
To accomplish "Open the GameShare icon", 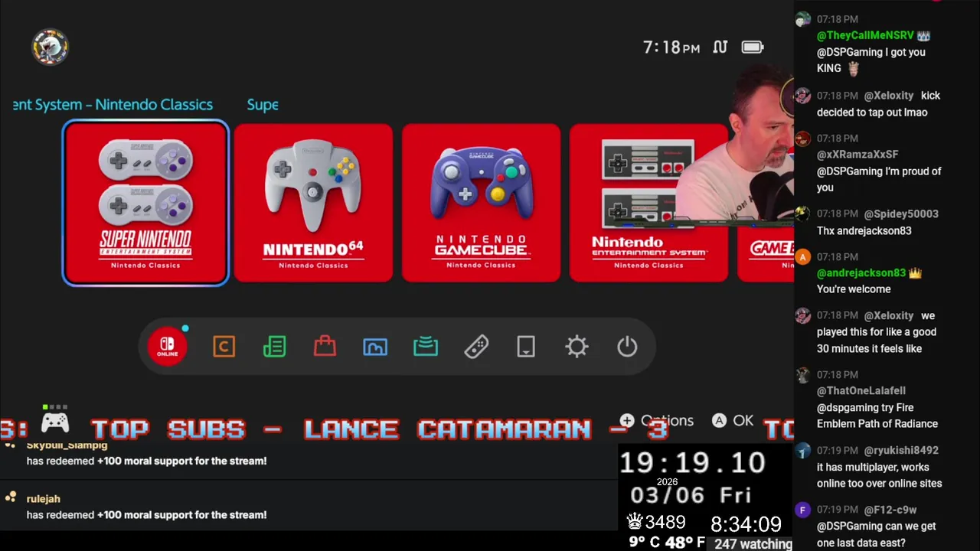I will click(x=426, y=347).
